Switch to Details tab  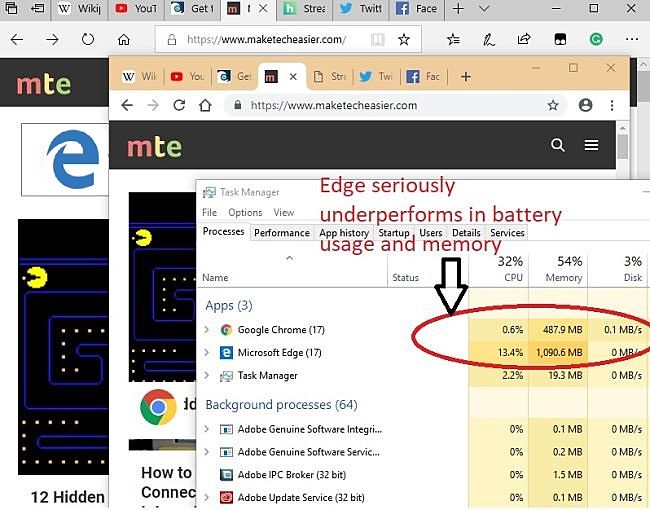[466, 233]
